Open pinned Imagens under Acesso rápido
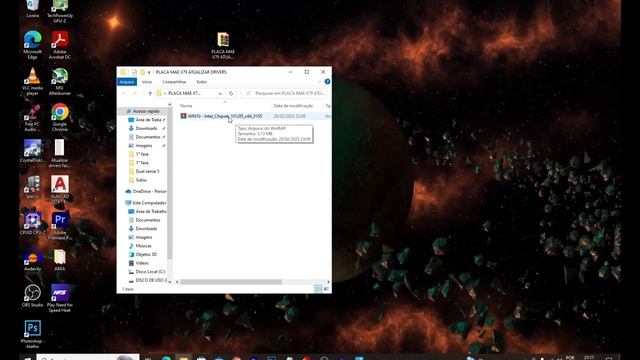Image resolution: width=640 pixels, height=360 pixels. tap(144, 146)
